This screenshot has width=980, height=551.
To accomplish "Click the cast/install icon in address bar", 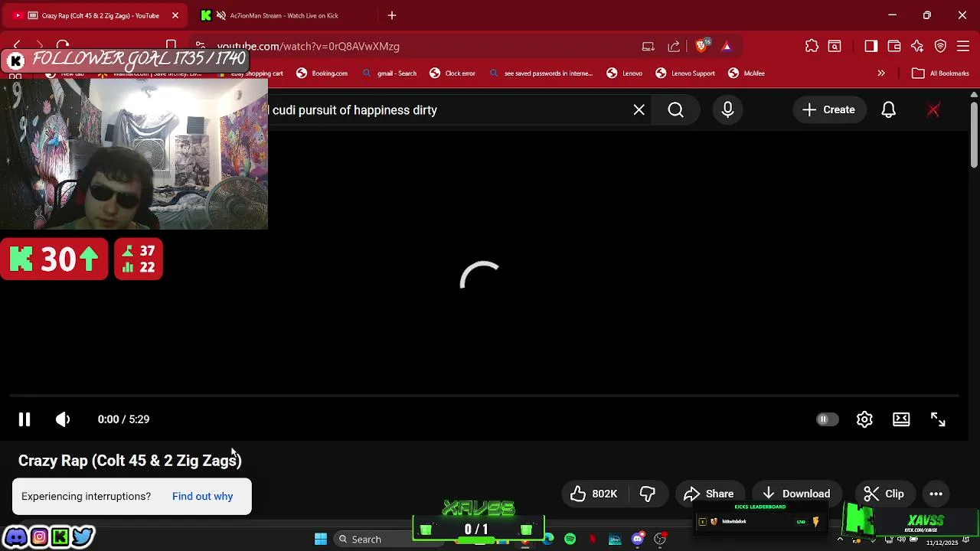I will click(648, 46).
